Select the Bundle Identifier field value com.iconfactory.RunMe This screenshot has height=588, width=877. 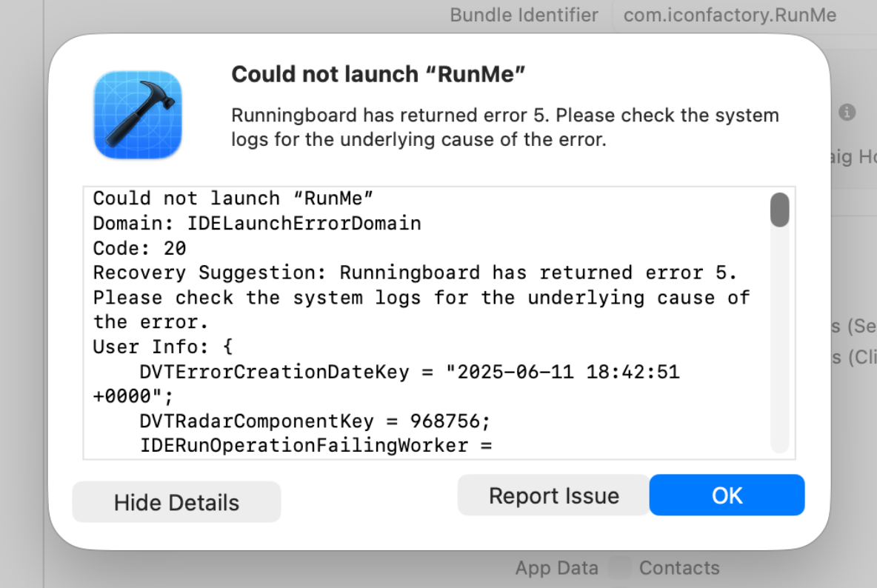pos(730,15)
